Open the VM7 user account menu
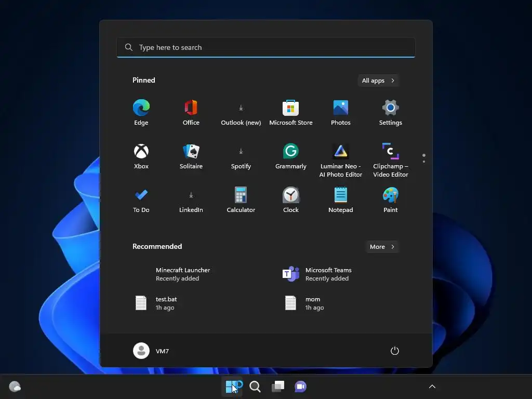 [x=151, y=351]
